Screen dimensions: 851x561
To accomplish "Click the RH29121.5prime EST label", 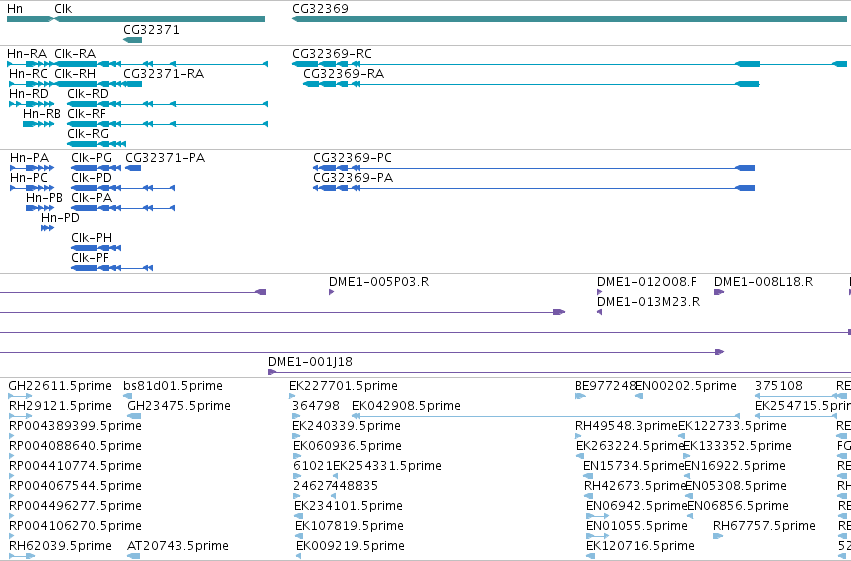I will pyautogui.click(x=60, y=406).
